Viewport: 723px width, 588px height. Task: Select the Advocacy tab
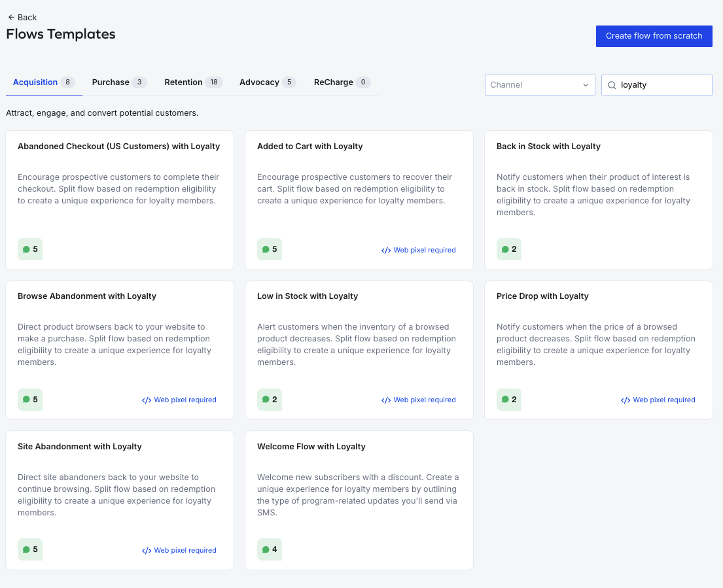(268, 82)
